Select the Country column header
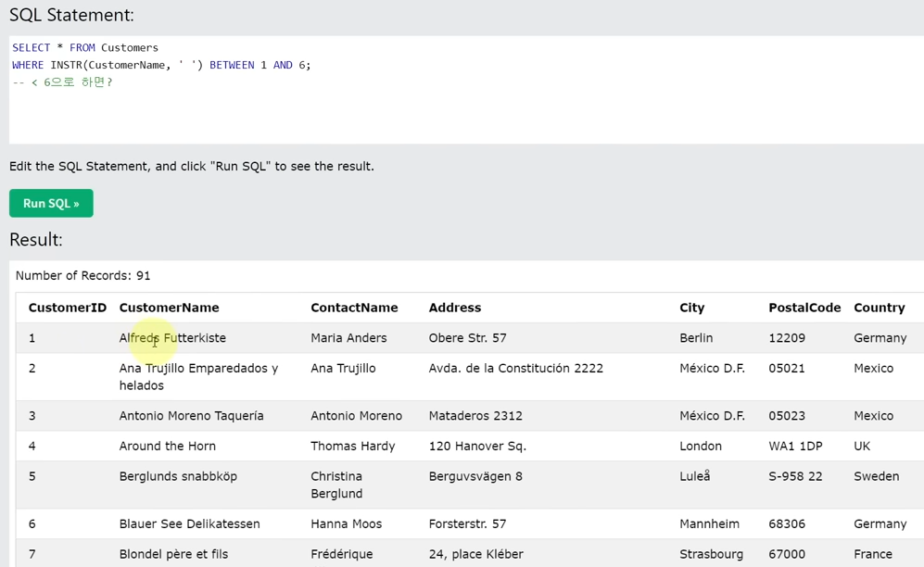 (x=880, y=308)
